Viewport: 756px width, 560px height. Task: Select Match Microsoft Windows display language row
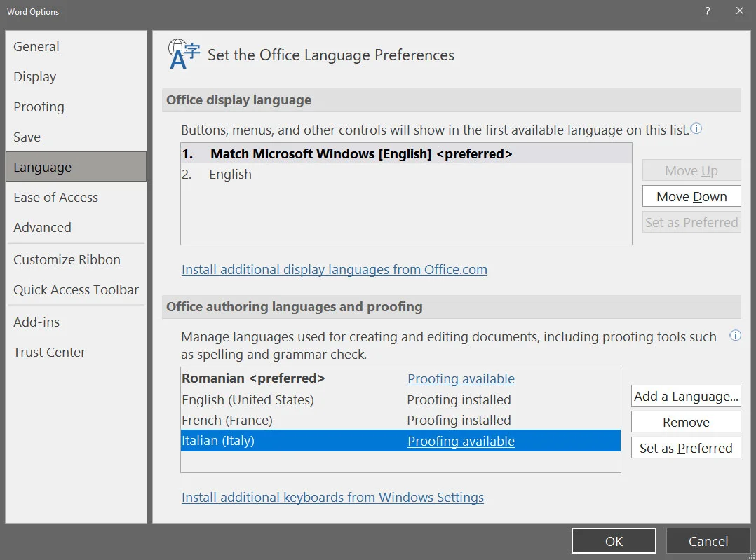406,153
